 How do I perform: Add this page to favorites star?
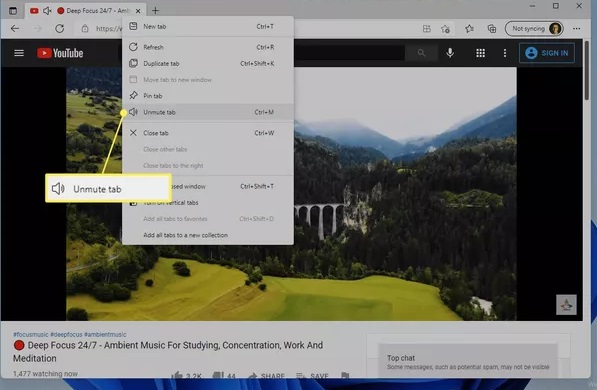(445, 29)
